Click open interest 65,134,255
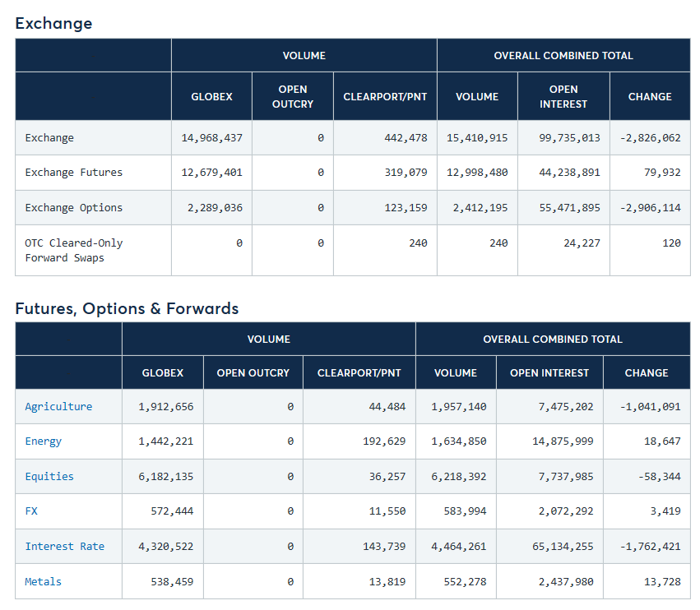 [563, 546]
